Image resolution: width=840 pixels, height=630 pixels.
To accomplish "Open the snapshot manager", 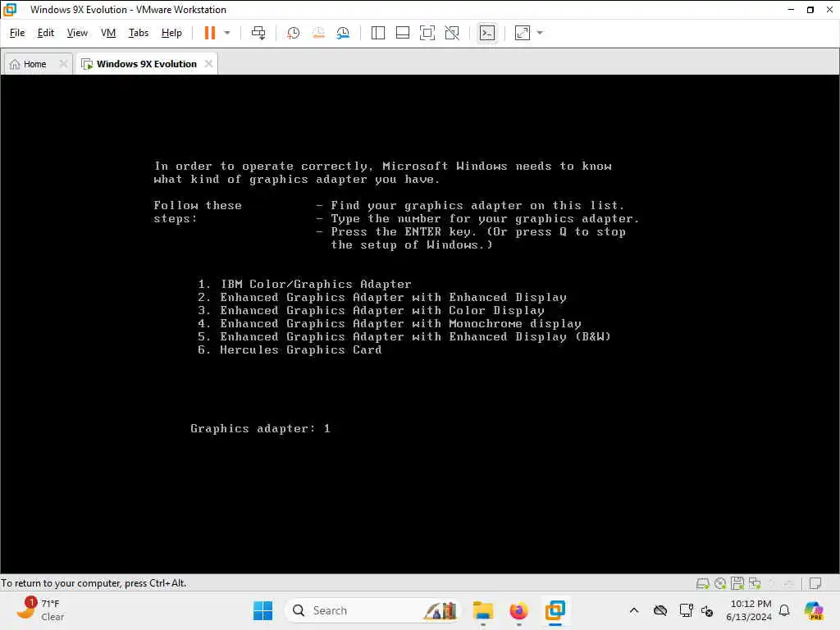I will 343,33.
